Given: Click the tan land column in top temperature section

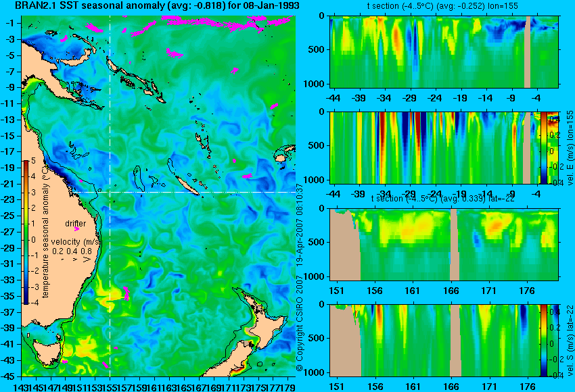Looking at the screenshot, I should tap(528, 51).
